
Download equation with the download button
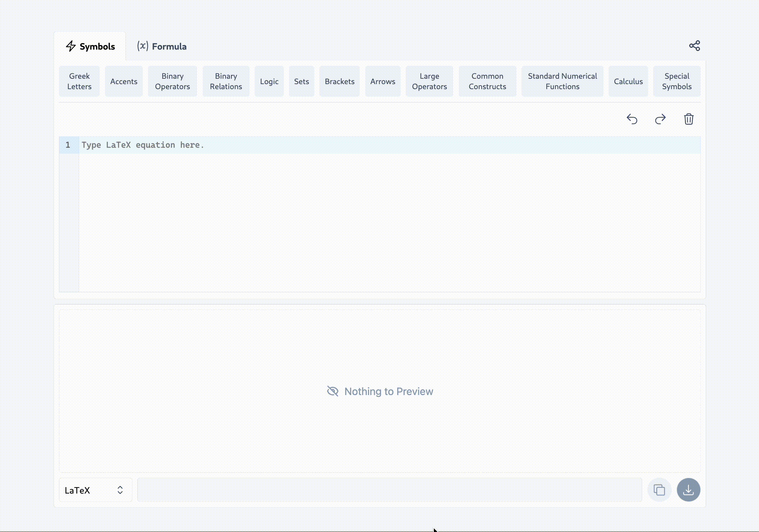[x=688, y=490]
